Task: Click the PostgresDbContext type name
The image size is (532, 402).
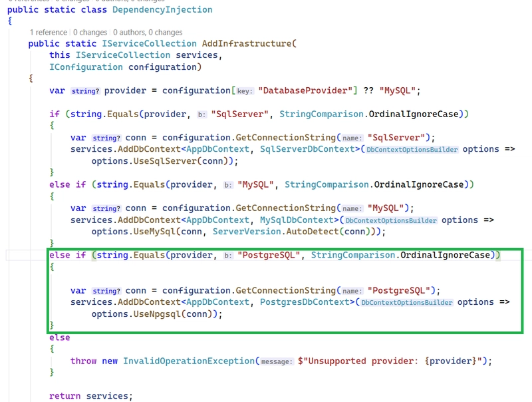Action: [x=305, y=302]
